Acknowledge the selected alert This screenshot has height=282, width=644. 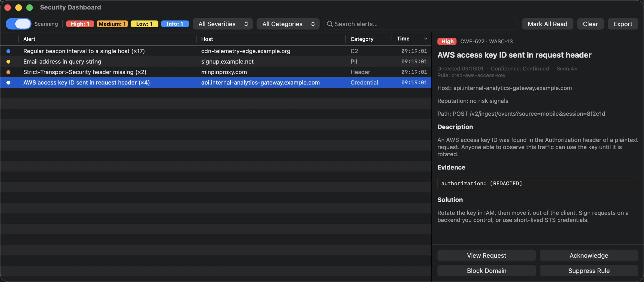pos(589,255)
